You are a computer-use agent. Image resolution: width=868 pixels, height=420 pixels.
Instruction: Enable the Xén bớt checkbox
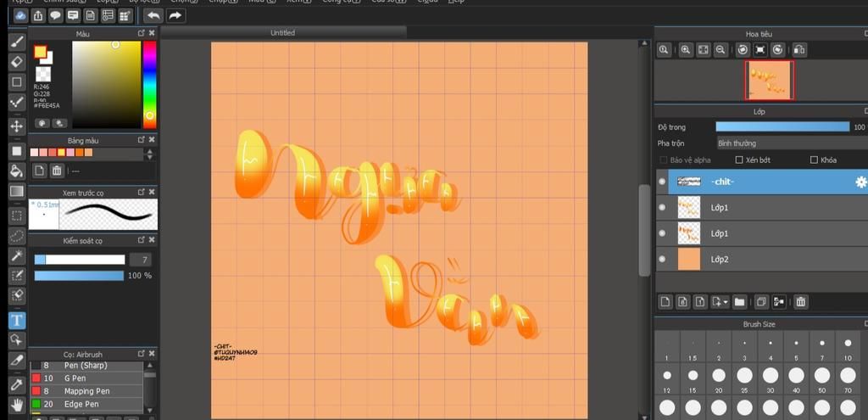click(739, 160)
